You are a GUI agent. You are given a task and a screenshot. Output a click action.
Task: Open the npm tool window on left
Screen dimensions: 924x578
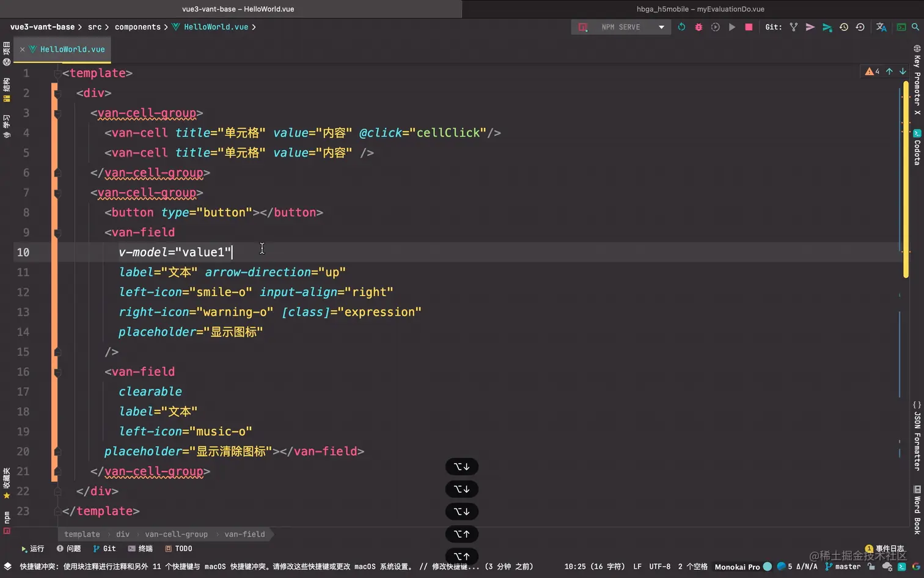(x=7, y=522)
